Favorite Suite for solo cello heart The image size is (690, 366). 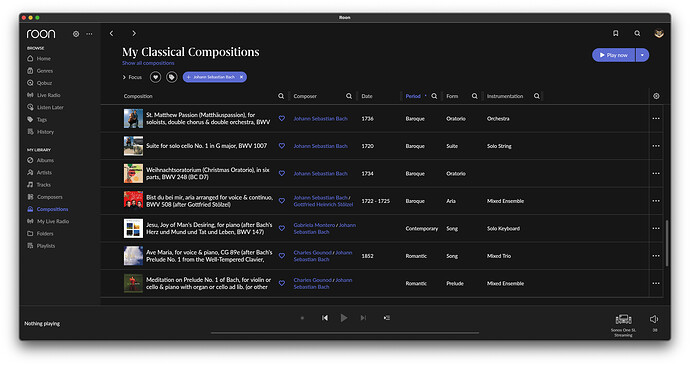tap(282, 146)
